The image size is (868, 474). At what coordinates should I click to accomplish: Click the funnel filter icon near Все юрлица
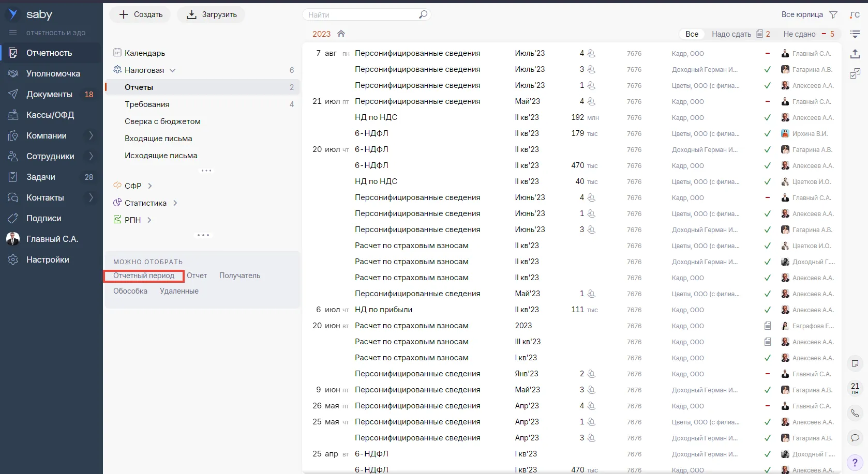(833, 15)
